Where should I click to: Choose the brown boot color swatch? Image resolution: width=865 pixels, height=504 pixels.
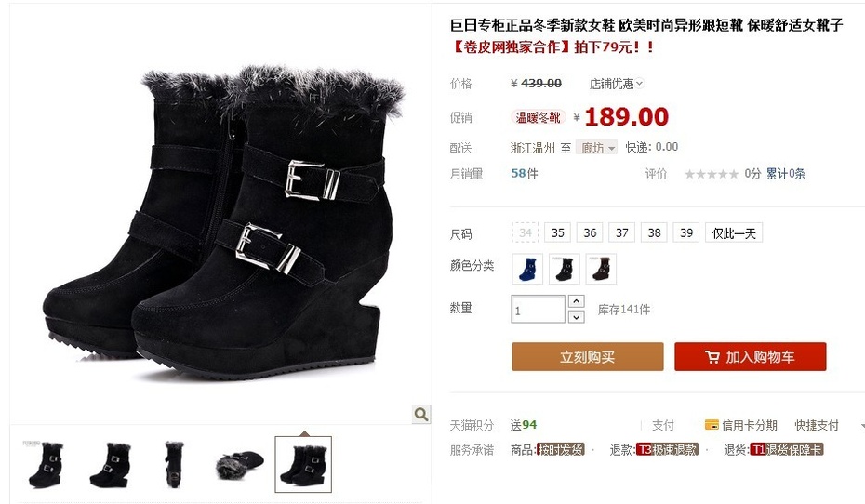click(601, 269)
